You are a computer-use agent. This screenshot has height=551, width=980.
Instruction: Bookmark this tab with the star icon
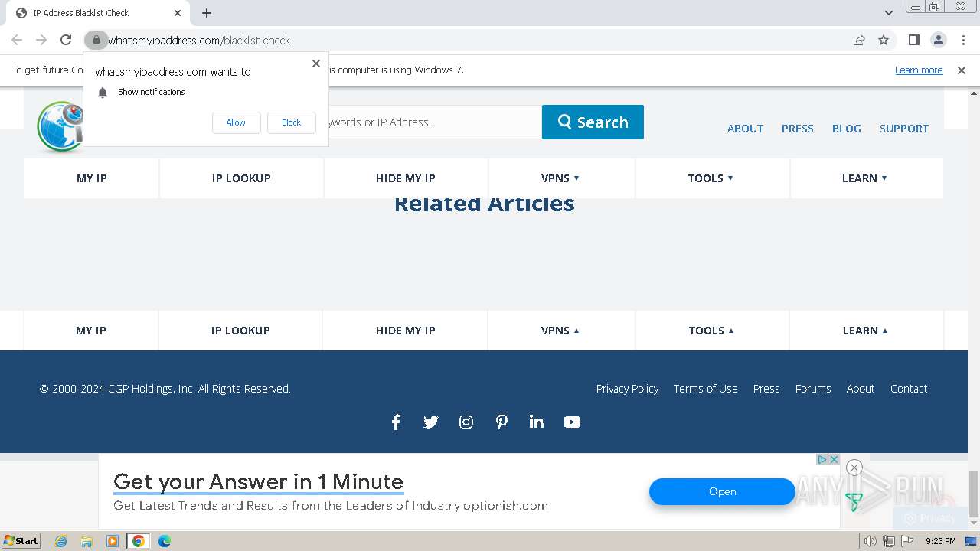click(x=884, y=40)
